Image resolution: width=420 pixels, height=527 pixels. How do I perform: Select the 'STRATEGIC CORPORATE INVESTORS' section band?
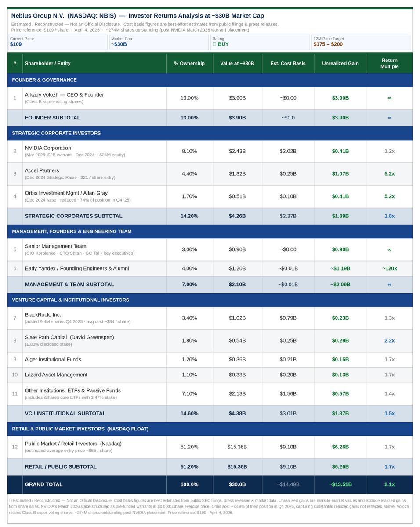(x=210, y=133)
